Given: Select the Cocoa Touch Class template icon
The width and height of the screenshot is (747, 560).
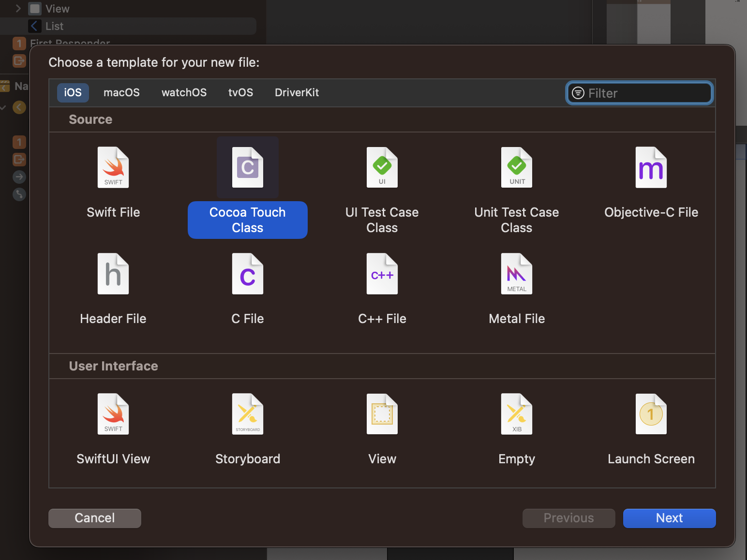Looking at the screenshot, I should [x=248, y=167].
